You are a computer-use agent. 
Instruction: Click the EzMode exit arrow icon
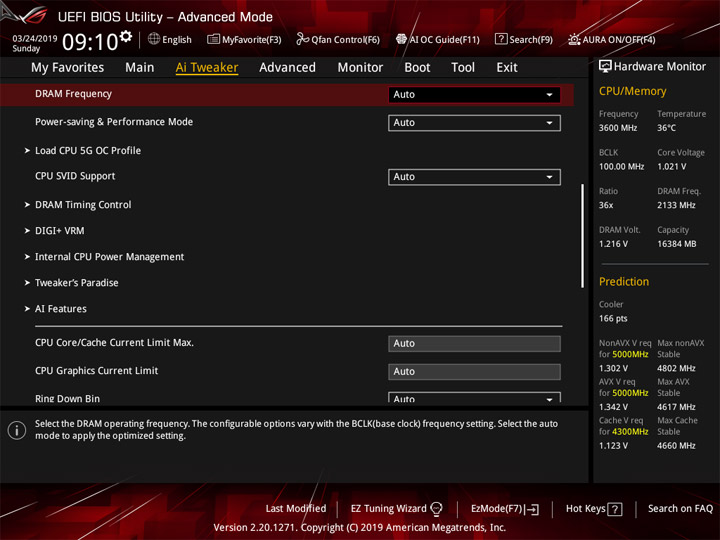coord(533,509)
